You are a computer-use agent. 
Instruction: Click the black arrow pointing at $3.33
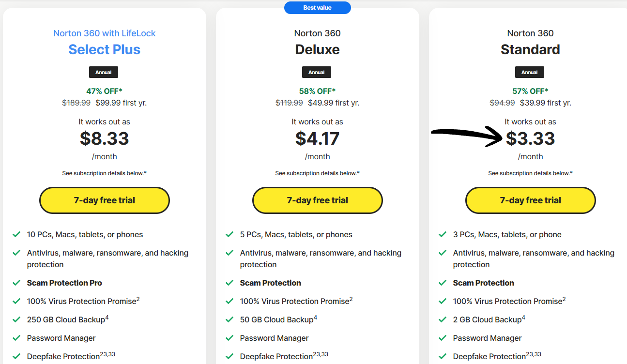[465, 136]
